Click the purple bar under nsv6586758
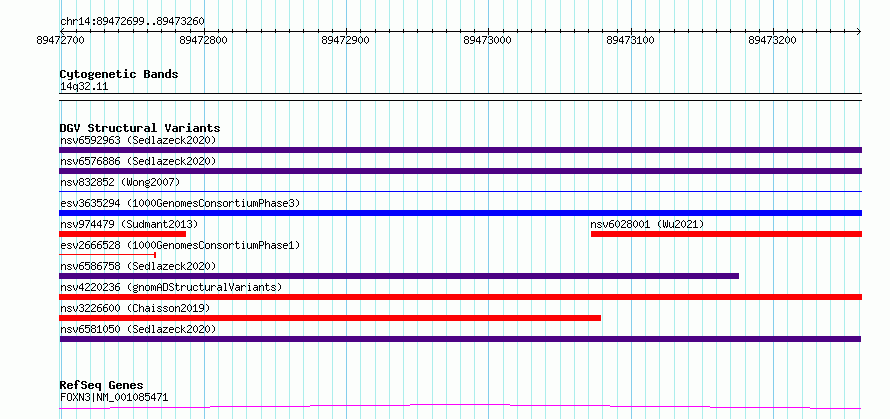Image resolution: width=890 pixels, height=419 pixels. coord(399,276)
